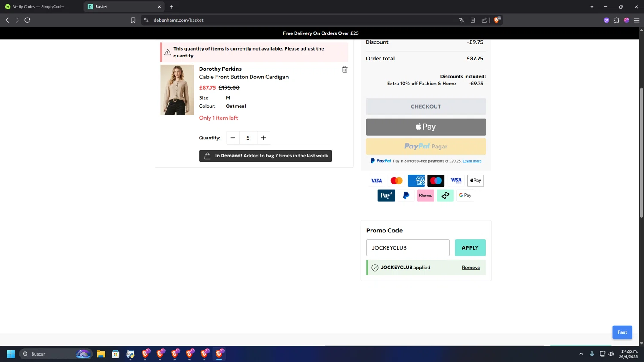The width and height of the screenshot is (644, 362).
Task: Click the In Demand bag notice
Action: tap(265, 156)
